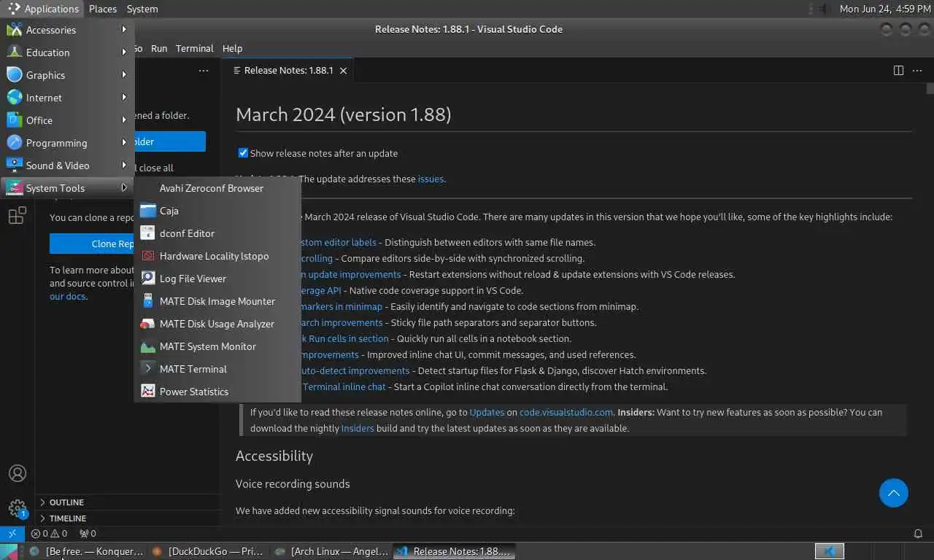Open the Applications menu in top panel
Image resolution: width=934 pixels, height=560 pixels.
click(x=43, y=9)
